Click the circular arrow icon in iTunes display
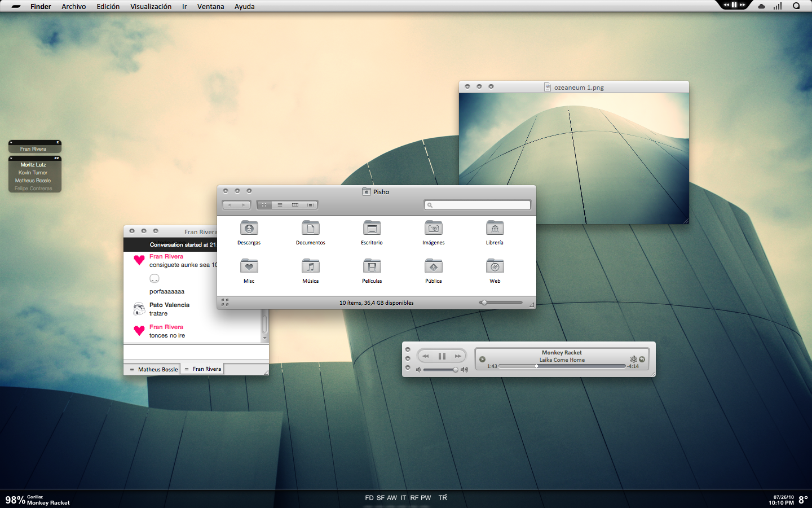Image resolution: width=812 pixels, height=508 pixels. [x=642, y=359]
